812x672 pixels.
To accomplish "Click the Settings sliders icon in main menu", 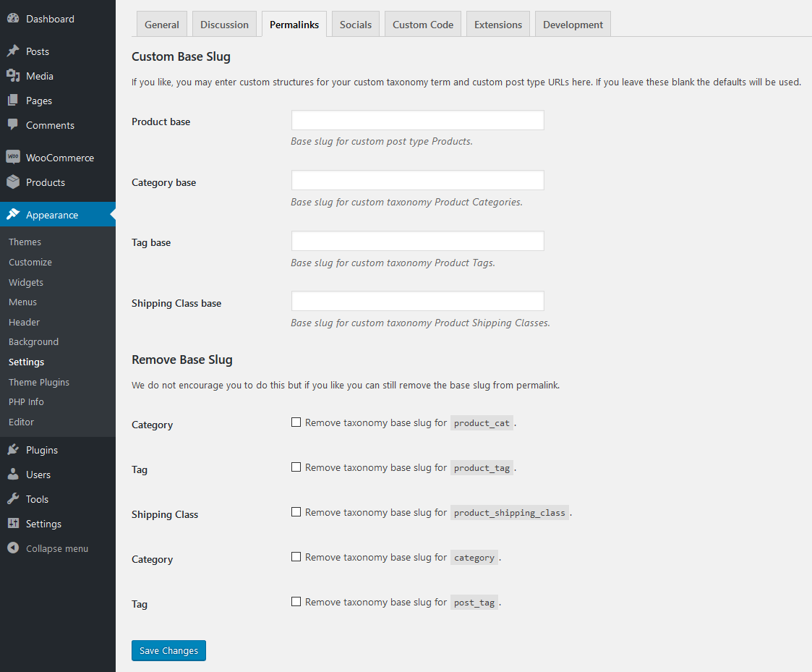I will point(13,523).
